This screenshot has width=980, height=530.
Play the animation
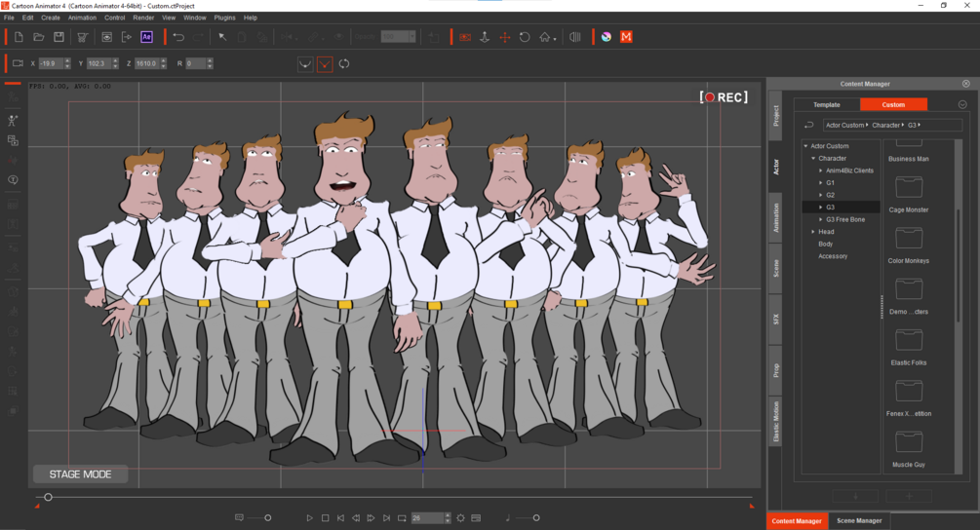click(309, 518)
